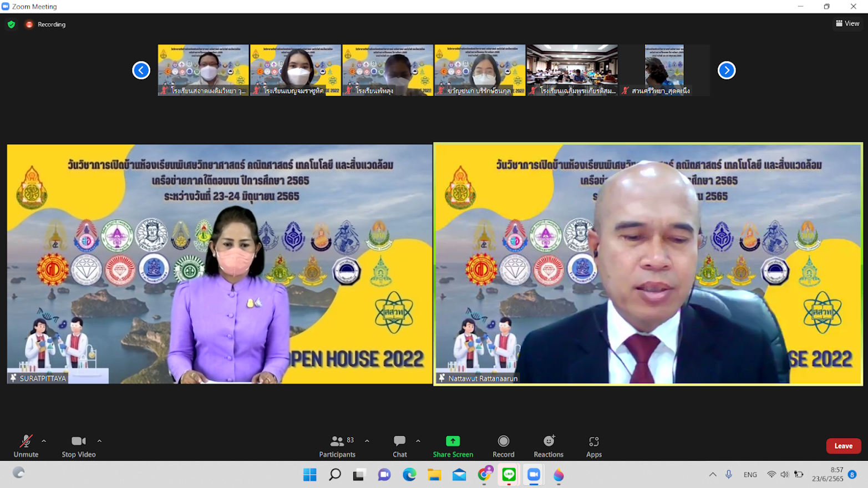Start recording with Record button
The image size is (868, 488).
504,446
